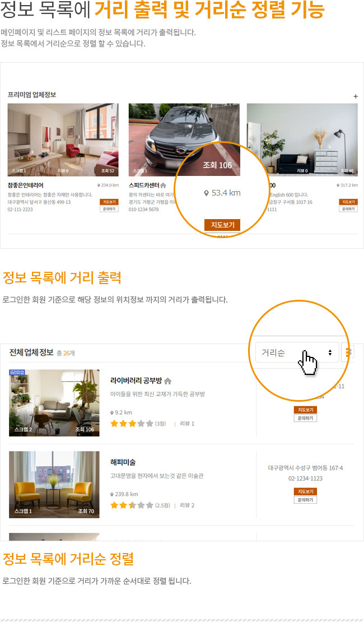Open the 거리순 sort dropdown
Image resolution: width=364 pixels, height=622 pixels.
point(297,352)
